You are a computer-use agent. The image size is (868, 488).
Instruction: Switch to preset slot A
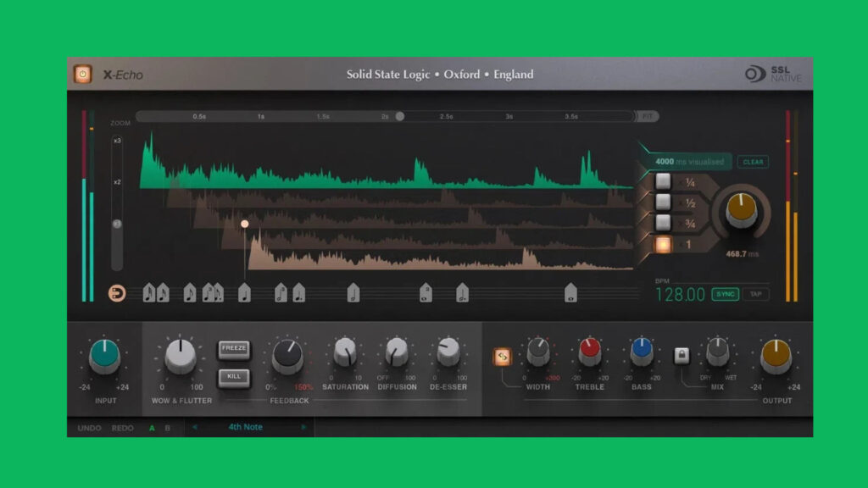point(152,428)
